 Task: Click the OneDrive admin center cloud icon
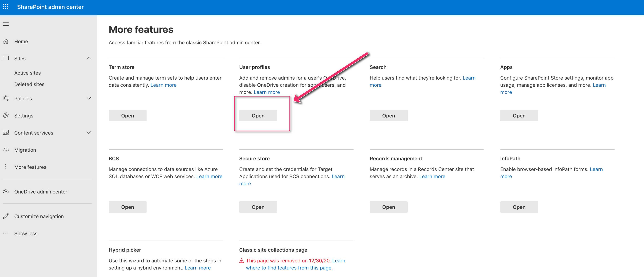(x=6, y=191)
